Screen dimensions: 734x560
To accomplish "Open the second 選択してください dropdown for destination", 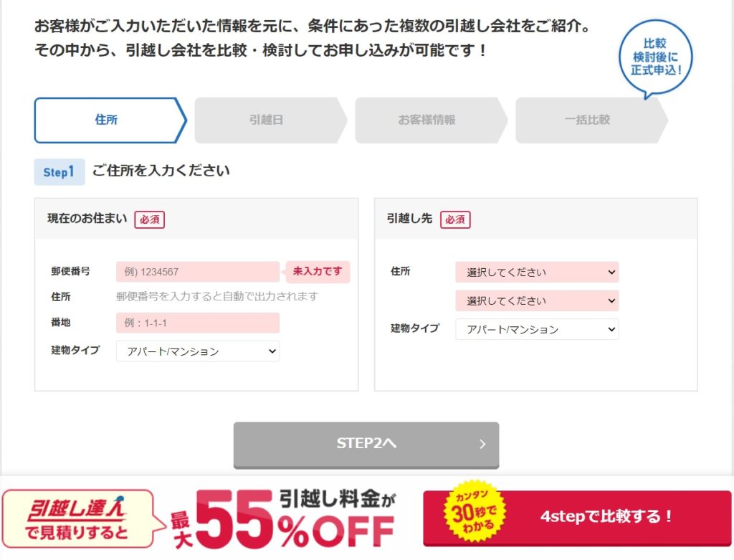I will coord(537,300).
